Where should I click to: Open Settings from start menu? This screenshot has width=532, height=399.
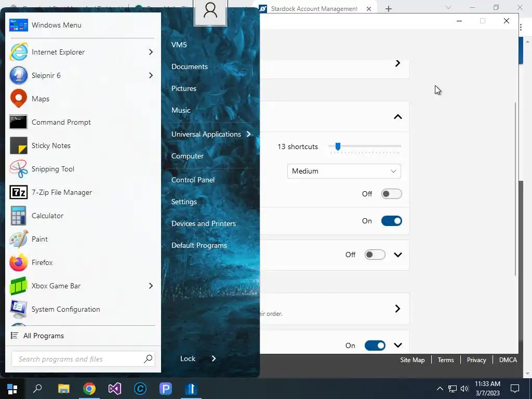[184, 202]
